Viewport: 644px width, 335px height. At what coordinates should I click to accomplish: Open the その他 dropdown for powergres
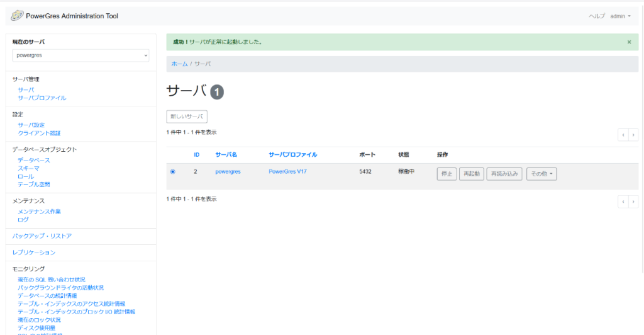tap(541, 174)
